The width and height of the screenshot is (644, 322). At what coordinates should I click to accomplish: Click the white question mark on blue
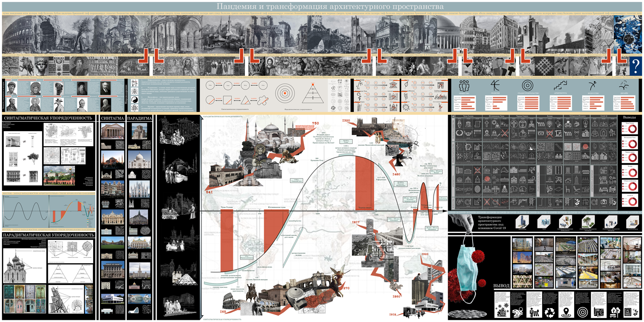coord(635,66)
